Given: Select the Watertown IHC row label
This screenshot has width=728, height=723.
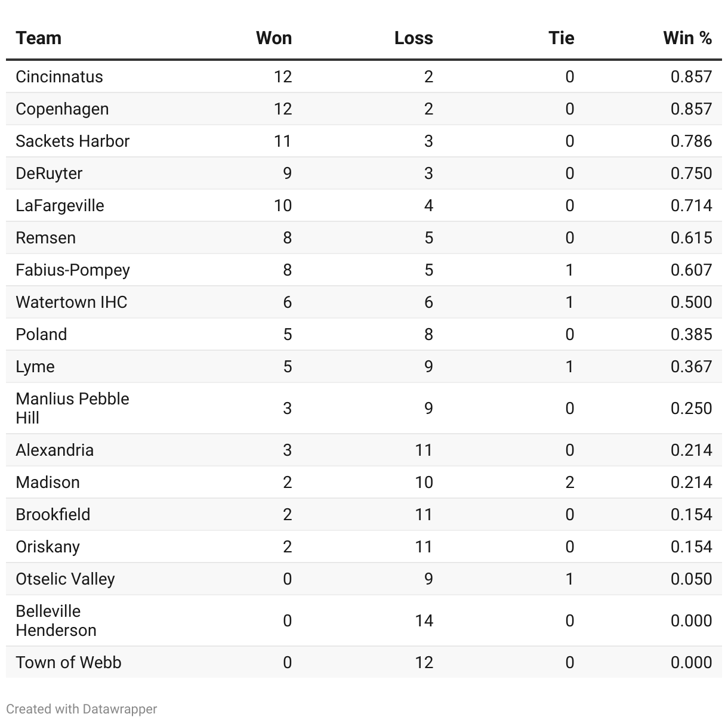Looking at the screenshot, I should (71, 302).
